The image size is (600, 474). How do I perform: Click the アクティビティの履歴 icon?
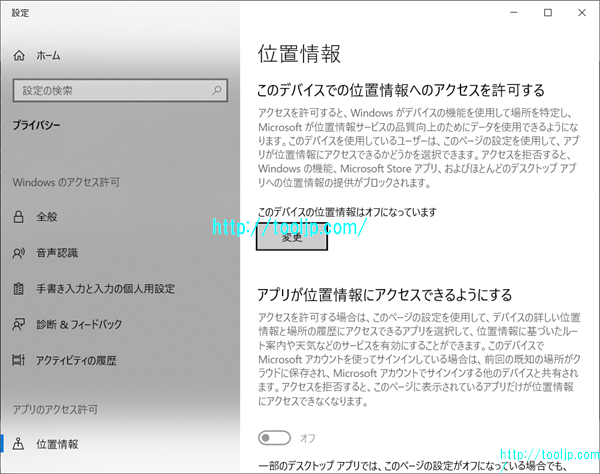coord(18,360)
